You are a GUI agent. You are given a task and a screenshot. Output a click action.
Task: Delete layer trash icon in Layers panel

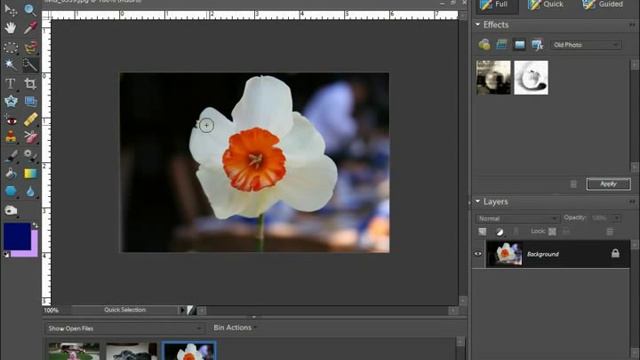(610, 232)
